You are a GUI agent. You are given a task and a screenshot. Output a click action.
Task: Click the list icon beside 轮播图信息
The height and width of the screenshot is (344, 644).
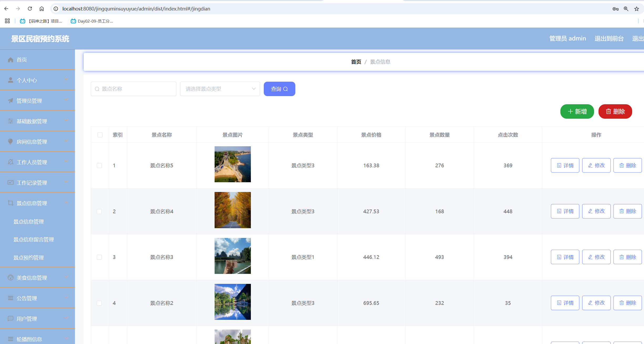click(11, 339)
